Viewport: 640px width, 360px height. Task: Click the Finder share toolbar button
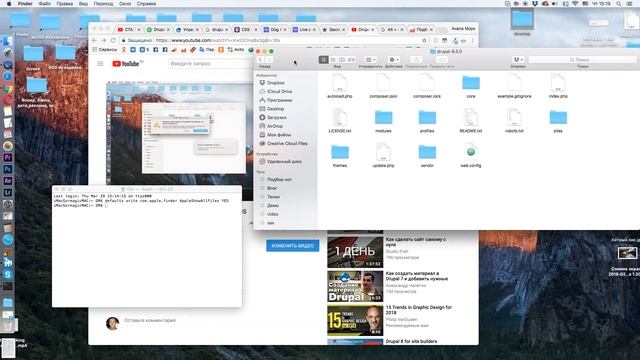(x=416, y=60)
